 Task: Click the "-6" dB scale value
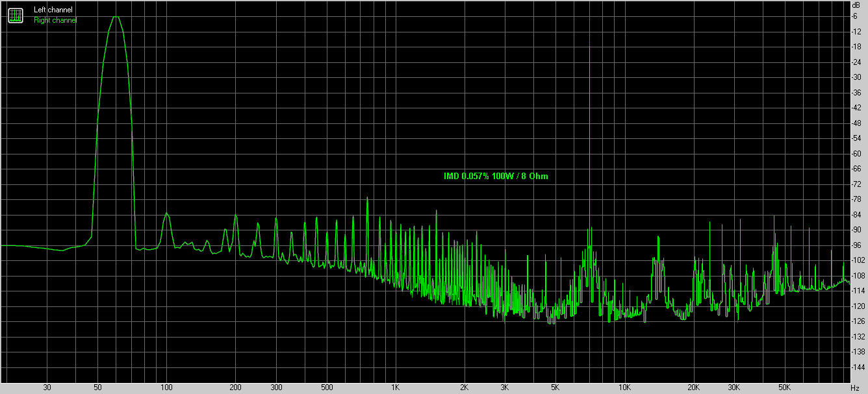pos(856,16)
